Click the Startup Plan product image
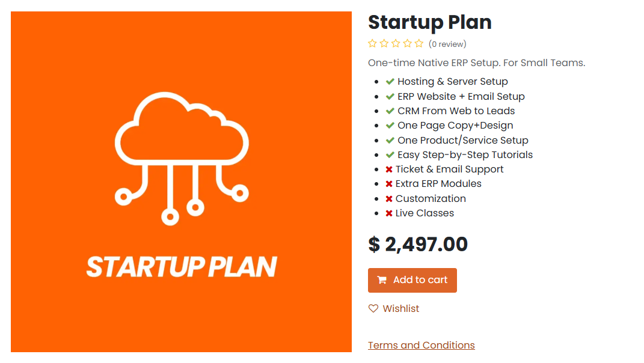Viewport: 644px width, 363px height. (x=181, y=181)
